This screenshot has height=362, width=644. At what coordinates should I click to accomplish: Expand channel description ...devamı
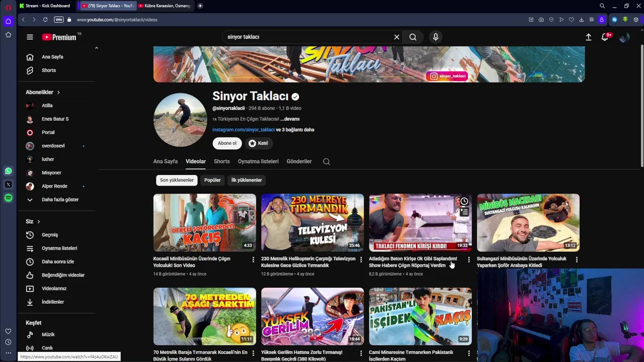pos(290,119)
